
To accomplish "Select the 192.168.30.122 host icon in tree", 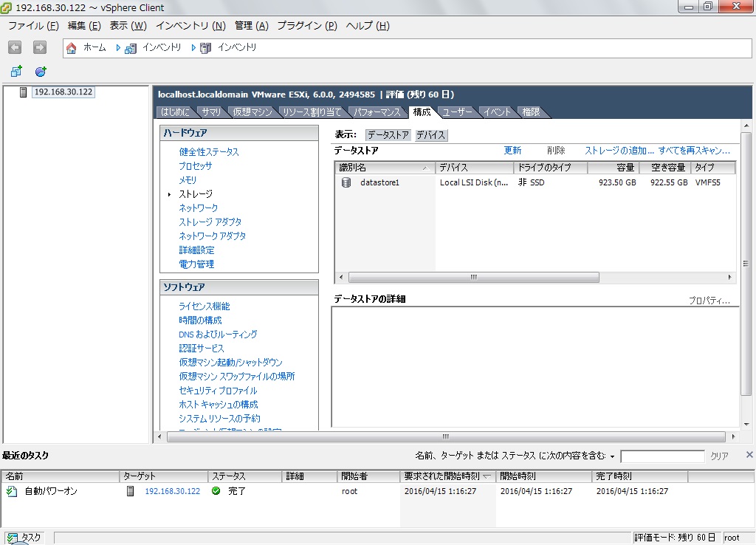I will click(x=24, y=92).
